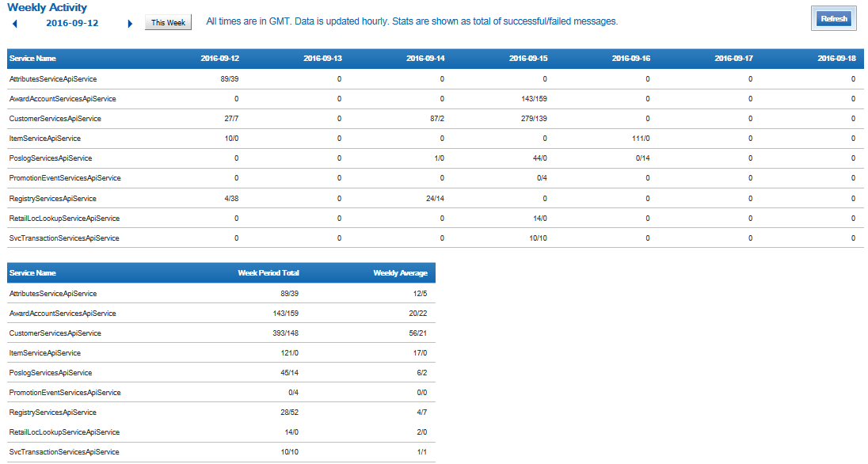The width and height of the screenshot is (868, 464).
Task: Click the 143/159 value on 2016-09-15
Action: 534,99
